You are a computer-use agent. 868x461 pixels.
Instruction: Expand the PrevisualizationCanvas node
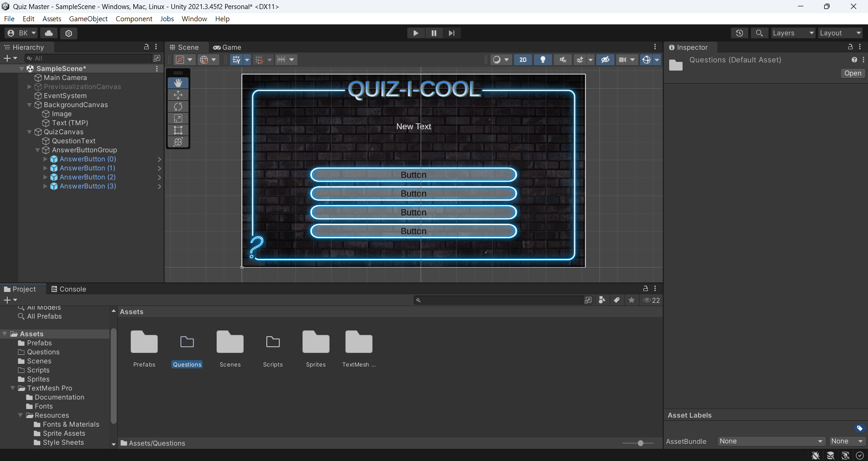29,87
